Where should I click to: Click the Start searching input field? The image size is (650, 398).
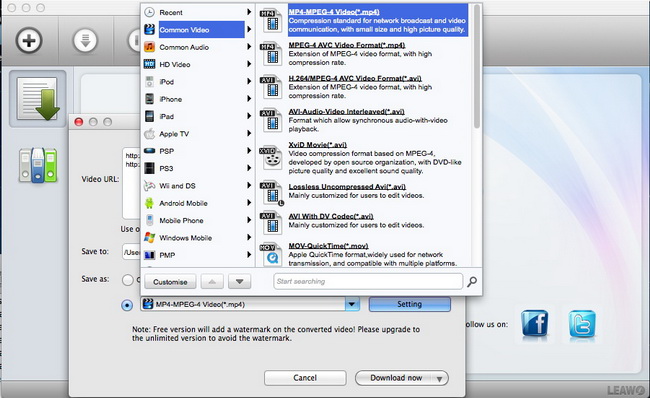(x=368, y=282)
